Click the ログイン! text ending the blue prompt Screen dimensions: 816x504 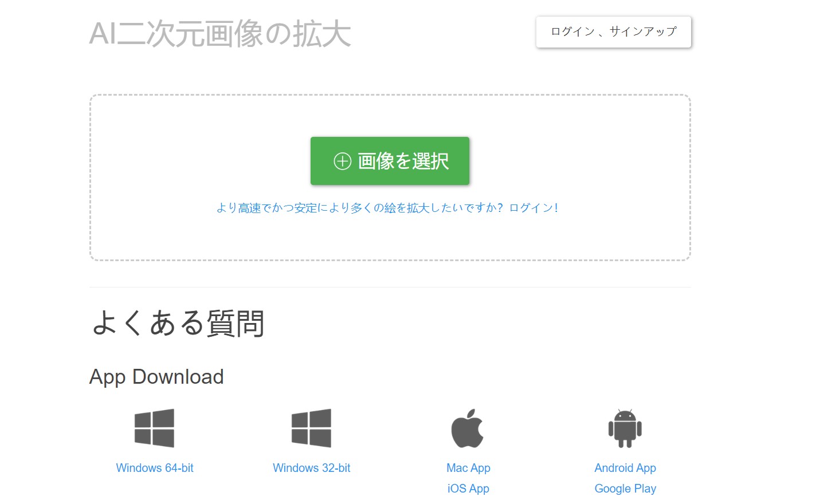[533, 208]
